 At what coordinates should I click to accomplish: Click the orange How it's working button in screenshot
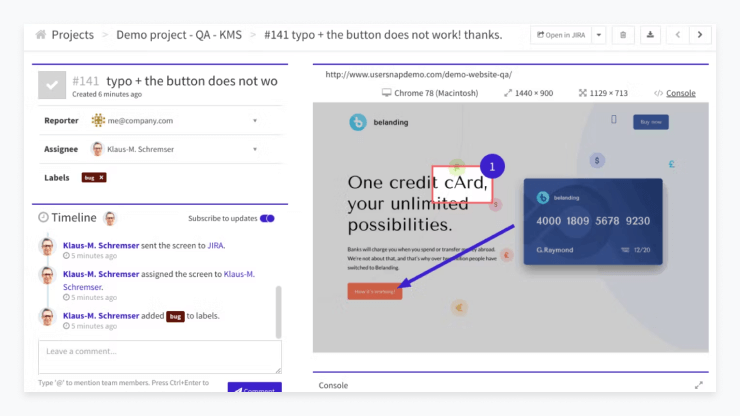click(x=375, y=291)
